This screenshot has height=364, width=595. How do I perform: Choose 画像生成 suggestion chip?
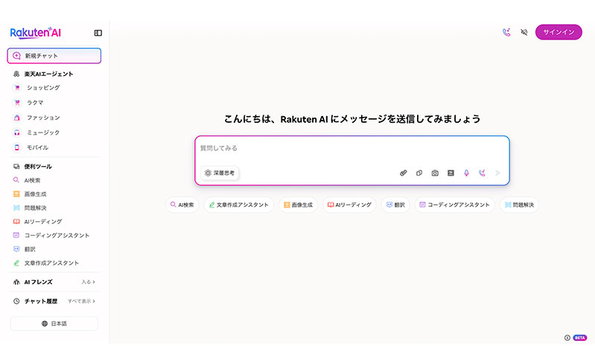click(299, 205)
